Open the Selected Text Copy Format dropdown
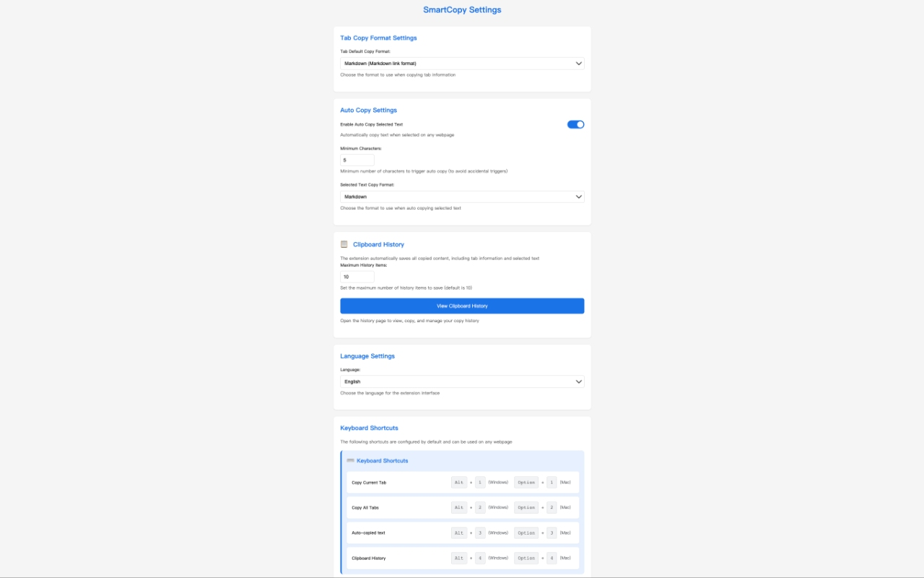Screen dimensions: 924x578 click(x=462, y=197)
